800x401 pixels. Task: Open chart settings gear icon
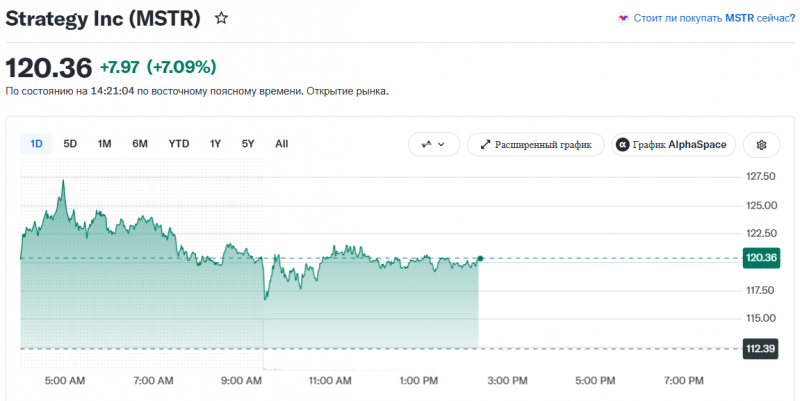click(762, 145)
